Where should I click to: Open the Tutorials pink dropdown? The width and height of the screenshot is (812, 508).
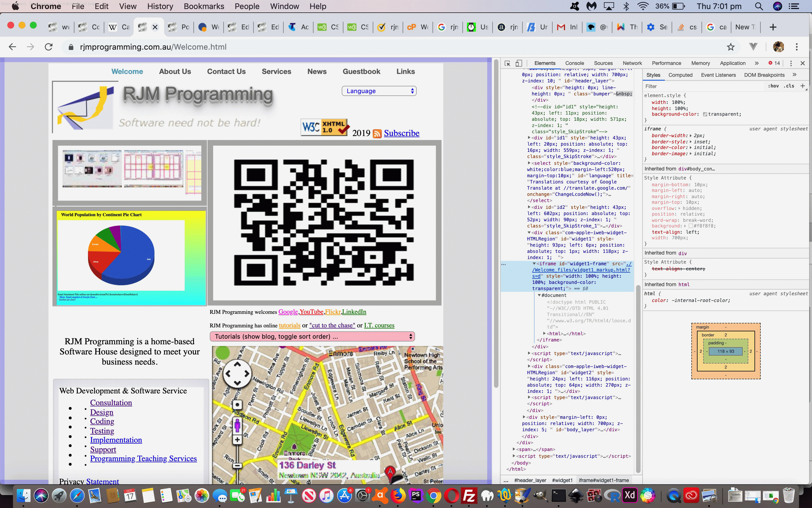pyautogui.click(x=312, y=337)
